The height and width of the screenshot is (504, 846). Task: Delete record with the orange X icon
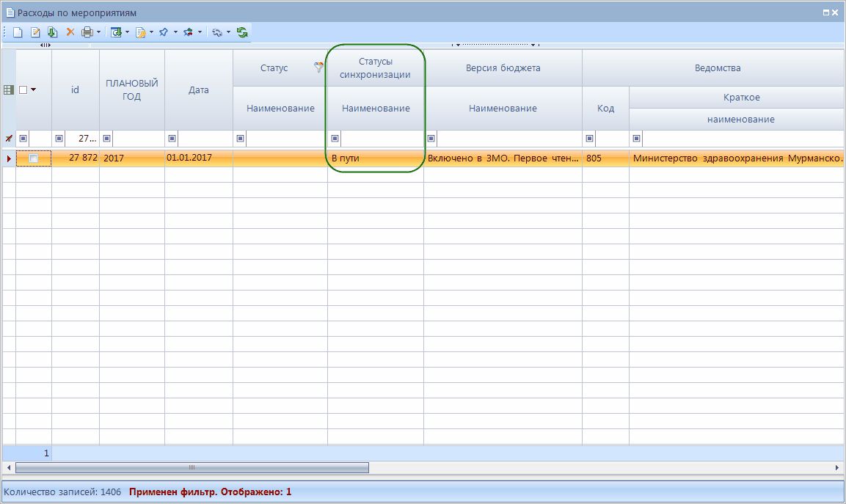click(70, 32)
